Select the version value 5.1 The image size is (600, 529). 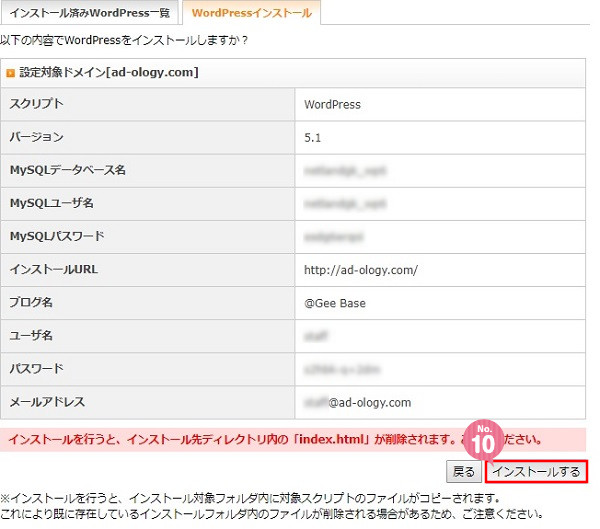point(313,138)
